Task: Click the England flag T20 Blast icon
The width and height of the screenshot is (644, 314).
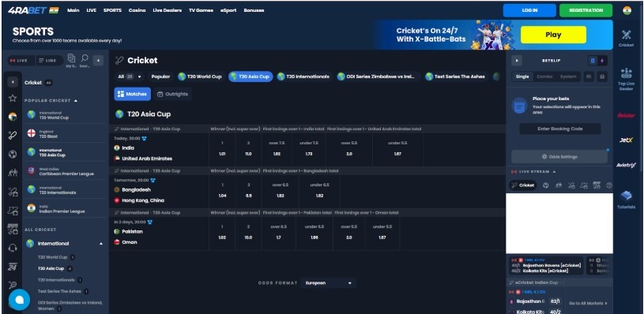Action: point(32,133)
